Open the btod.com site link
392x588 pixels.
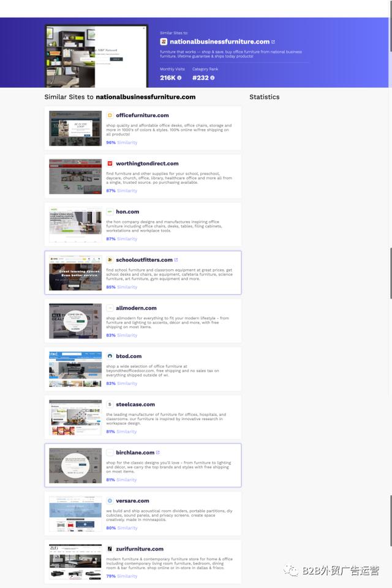[129, 356]
